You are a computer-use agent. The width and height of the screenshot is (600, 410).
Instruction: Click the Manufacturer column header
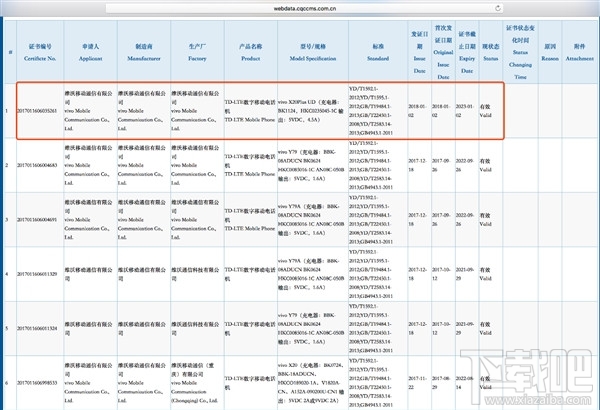[144, 52]
